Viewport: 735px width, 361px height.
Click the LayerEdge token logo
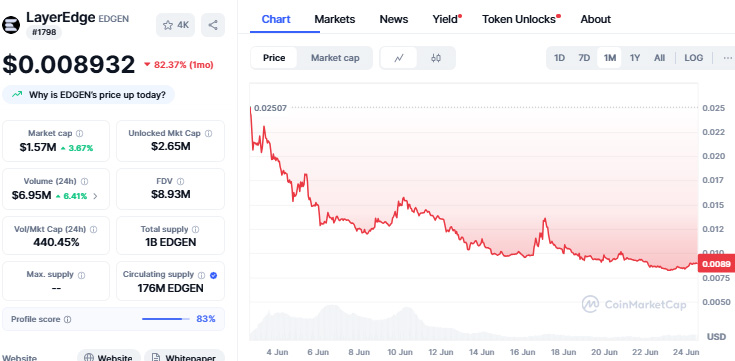point(11,25)
